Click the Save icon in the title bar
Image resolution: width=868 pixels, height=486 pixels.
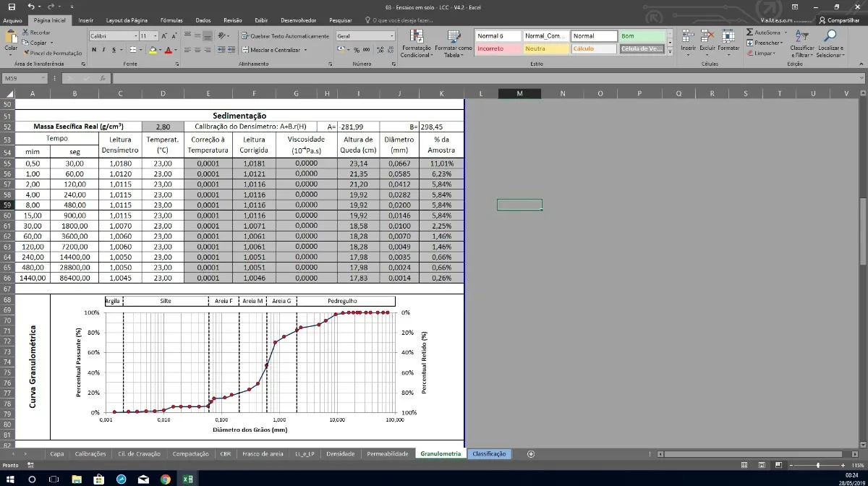11,7
